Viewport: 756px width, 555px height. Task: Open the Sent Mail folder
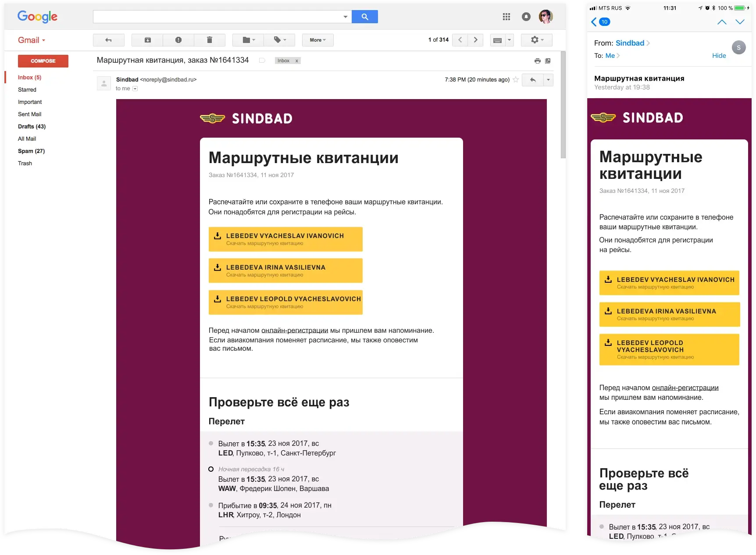click(30, 114)
